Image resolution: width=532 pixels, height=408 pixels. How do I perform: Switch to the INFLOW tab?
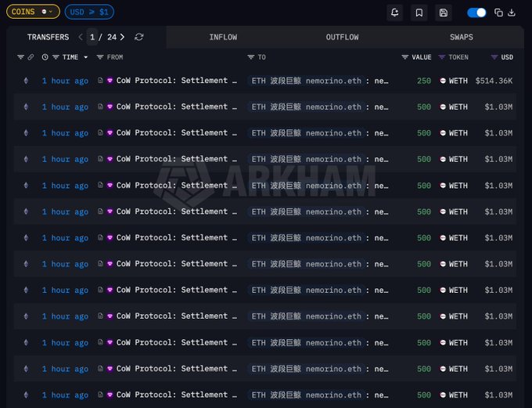pos(223,37)
